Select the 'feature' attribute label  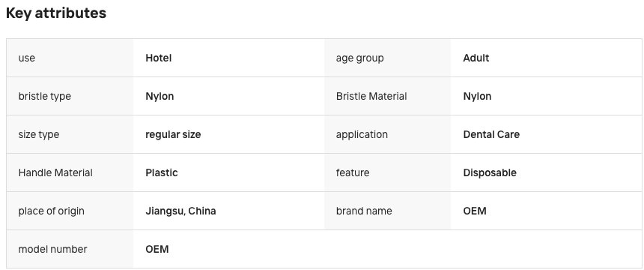point(353,172)
